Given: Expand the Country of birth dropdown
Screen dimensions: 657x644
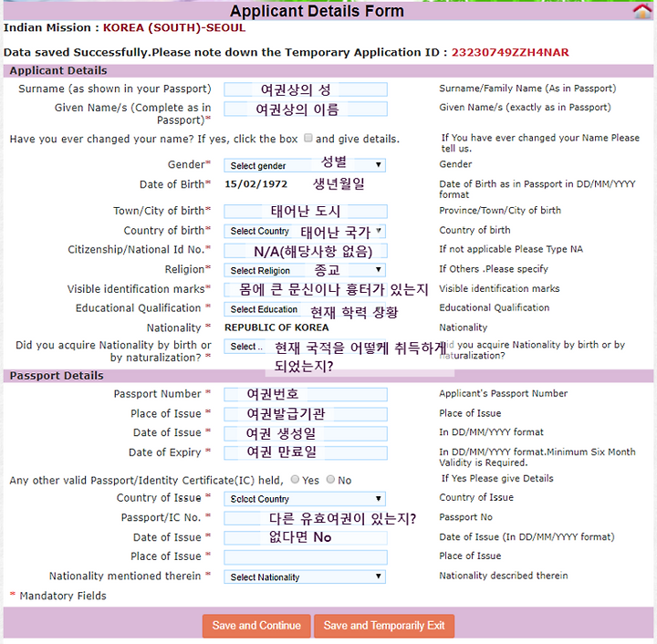Looking at the screenshot, I should [305, 231].
